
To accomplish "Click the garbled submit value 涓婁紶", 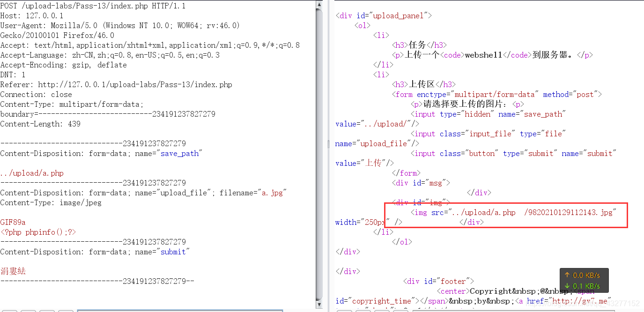I will pos(13,271).
